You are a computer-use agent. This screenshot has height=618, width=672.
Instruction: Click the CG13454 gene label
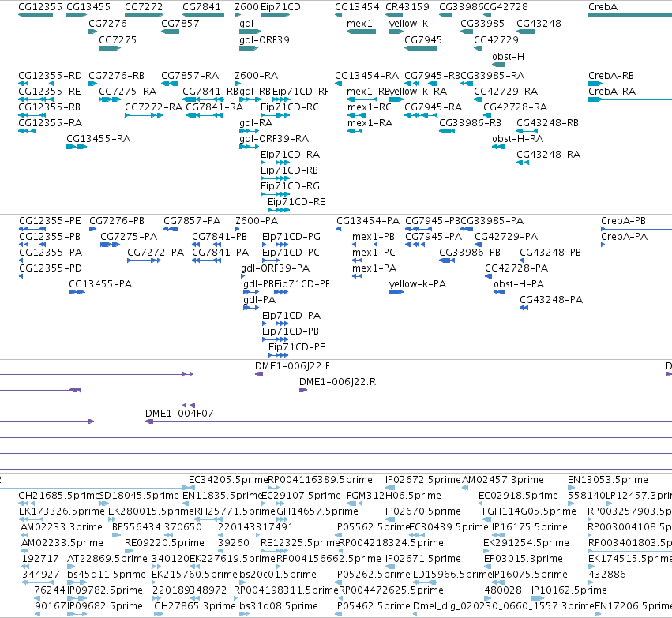tap(357, 7)
